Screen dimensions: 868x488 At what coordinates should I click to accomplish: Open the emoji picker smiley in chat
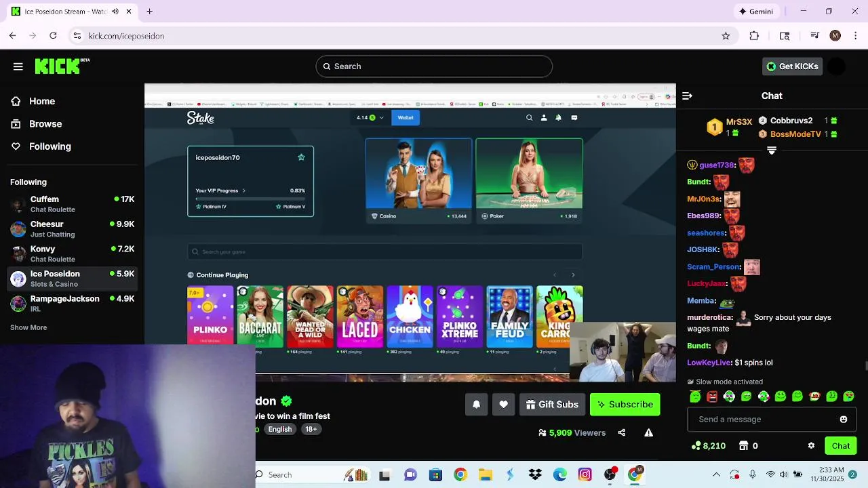844,420
